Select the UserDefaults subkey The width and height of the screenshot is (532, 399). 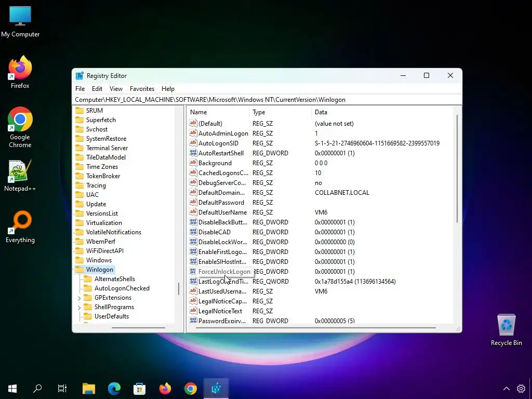click(112, 316)
